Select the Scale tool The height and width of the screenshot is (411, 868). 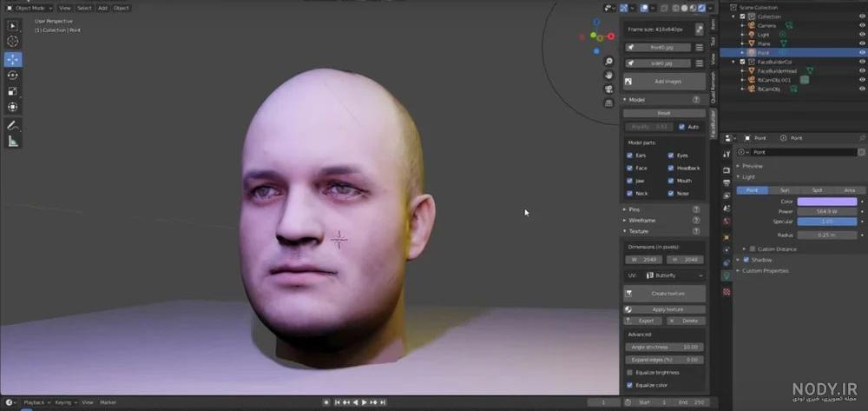tap(13, 91)
